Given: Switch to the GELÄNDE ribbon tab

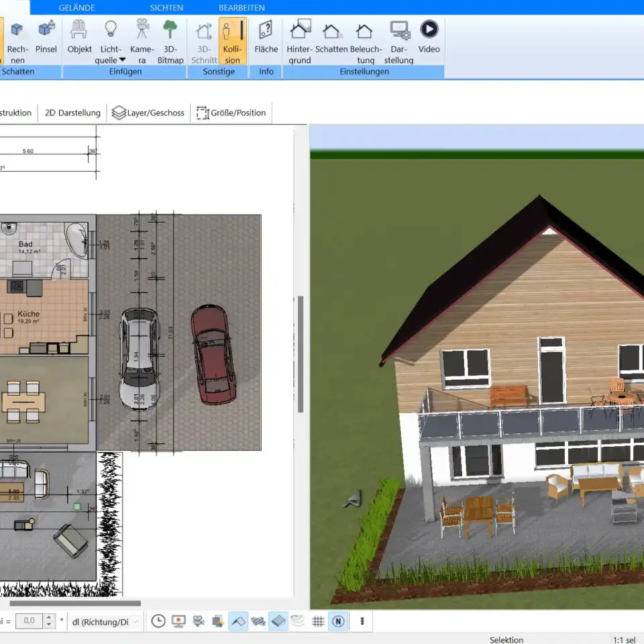Looking at the screenshot, I should tap(76, 8).
